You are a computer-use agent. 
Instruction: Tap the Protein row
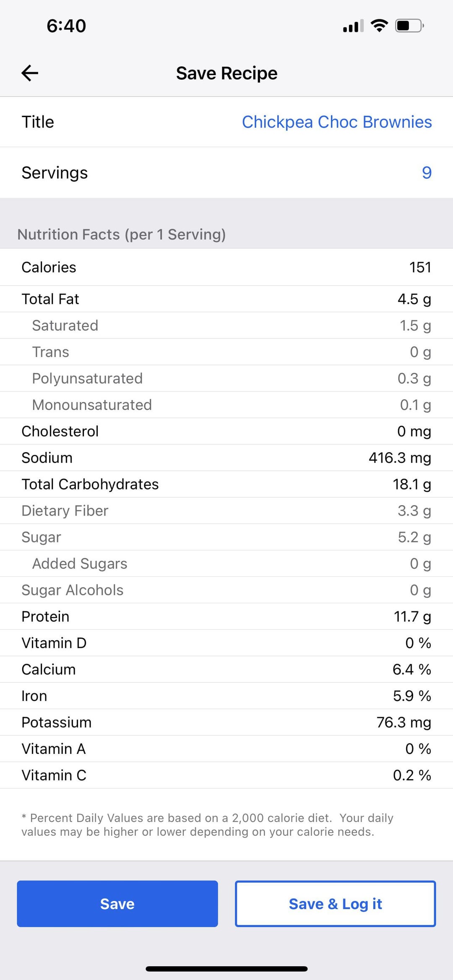coord(226,616)
